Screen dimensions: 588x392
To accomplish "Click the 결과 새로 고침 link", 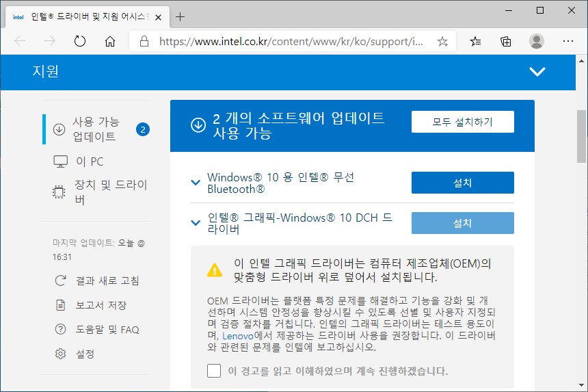I will (107, 280).
